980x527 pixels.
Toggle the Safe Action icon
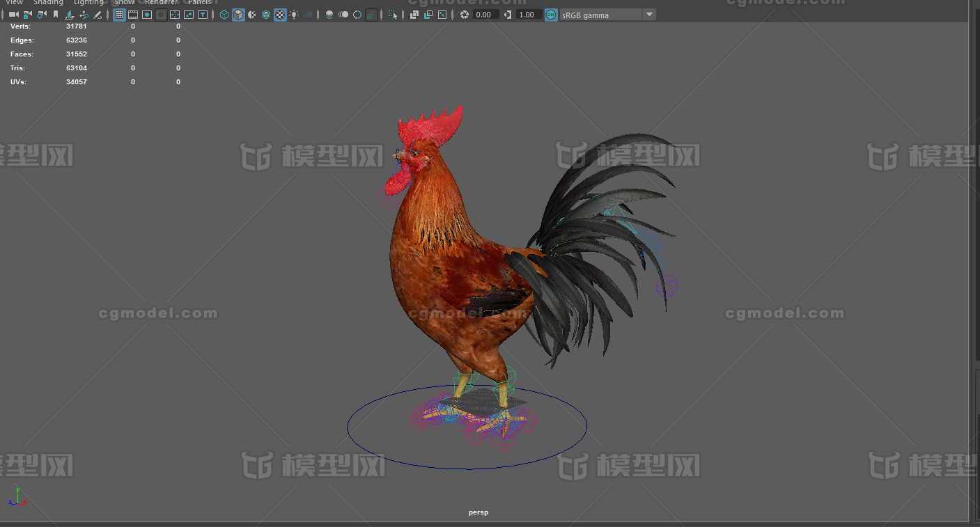[189, 15]
